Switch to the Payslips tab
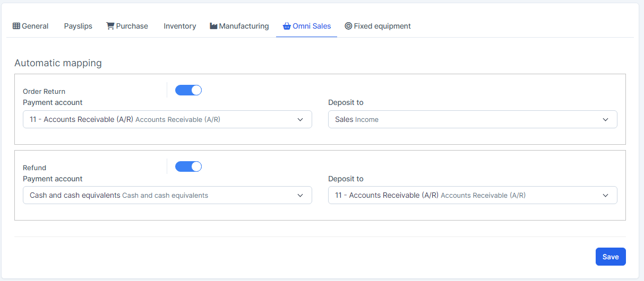644x281 pixels. [x=78, y=26]
